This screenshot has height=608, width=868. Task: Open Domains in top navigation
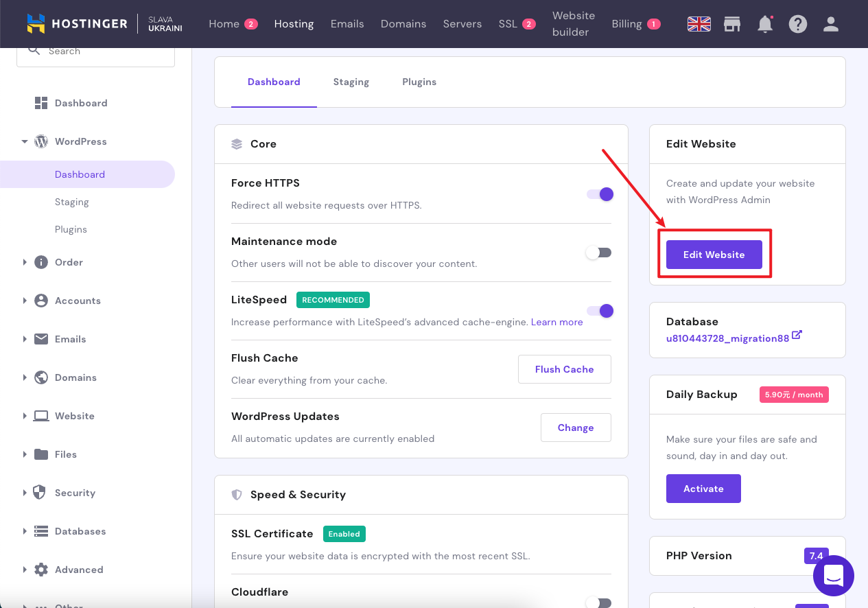(x=403, y=24)
